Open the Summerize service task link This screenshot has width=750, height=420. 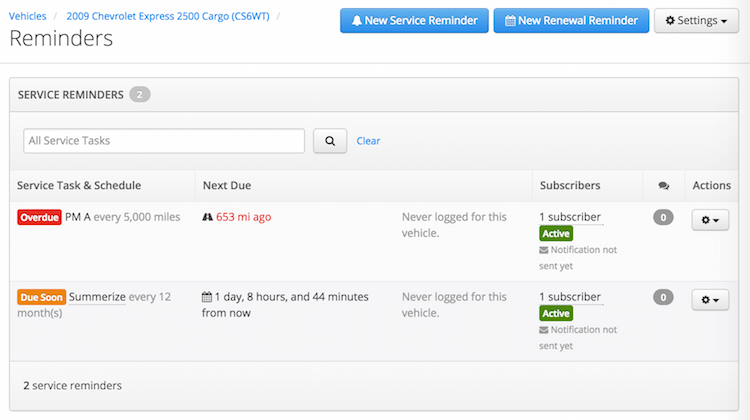97,297
